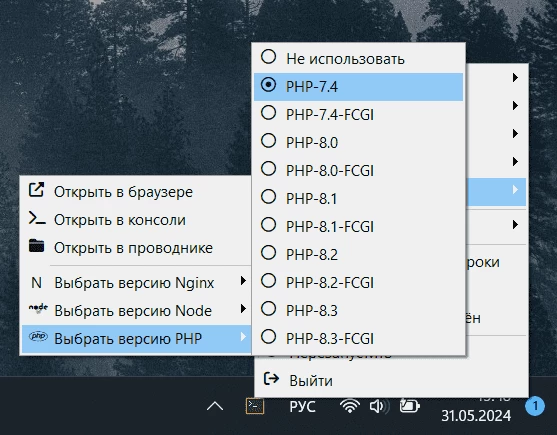557x435 pixels.
Task: Switch to PHP-8.1
Action: 358,198
